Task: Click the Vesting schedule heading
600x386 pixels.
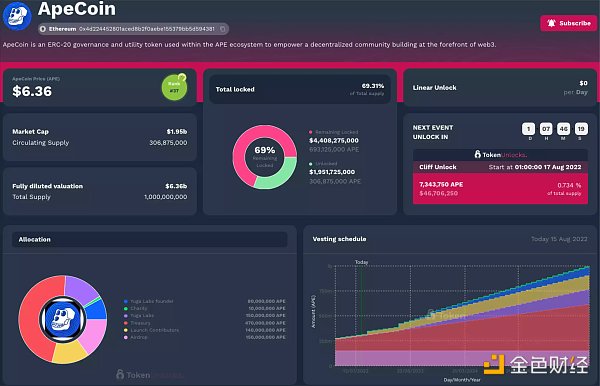Action: [x=339, y=239]
